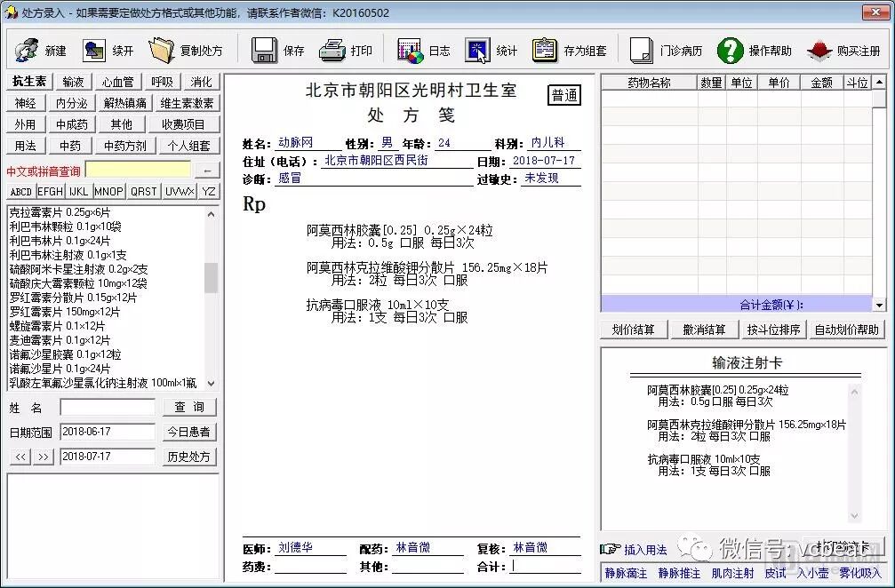This screenshot has width=895, height=588.
Task: Click the 查询 search button
Action: (189, 407)
